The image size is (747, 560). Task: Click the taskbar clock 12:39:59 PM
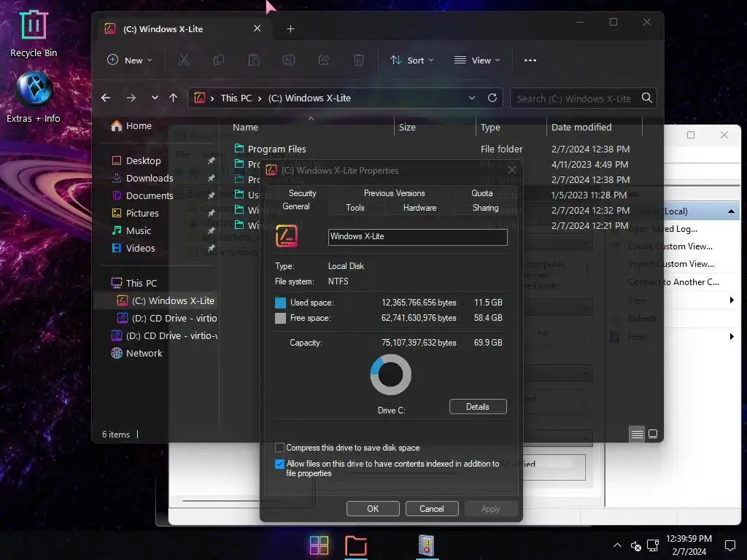point(689,539)
